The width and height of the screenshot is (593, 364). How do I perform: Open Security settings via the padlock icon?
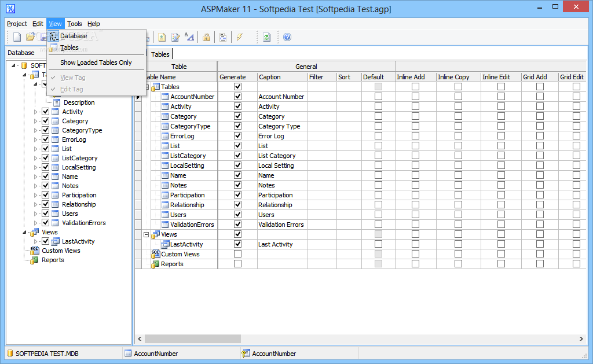(207, 37)
